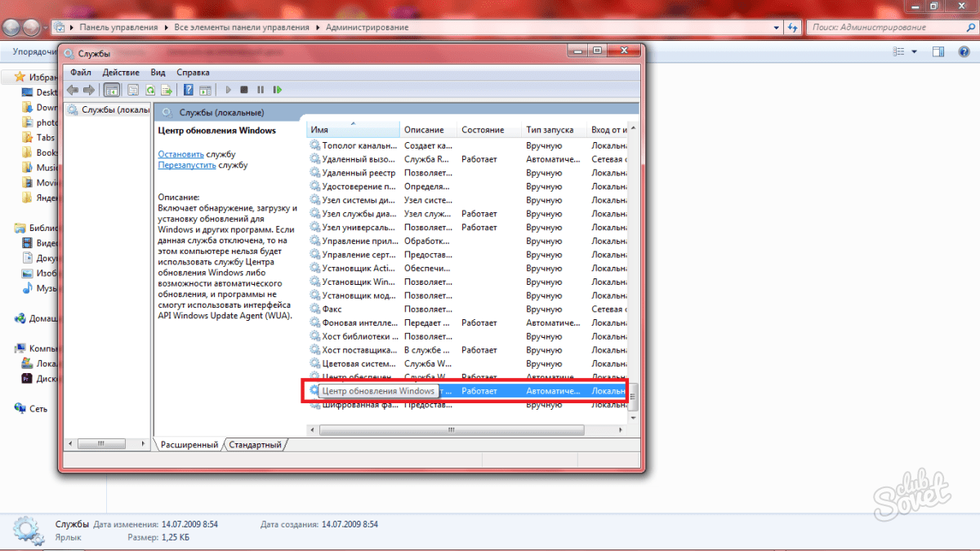Expand arrow after Панель управления breadcrumb
The height and width of the screenshot is (551, 980).
click(x=167, y=27)
